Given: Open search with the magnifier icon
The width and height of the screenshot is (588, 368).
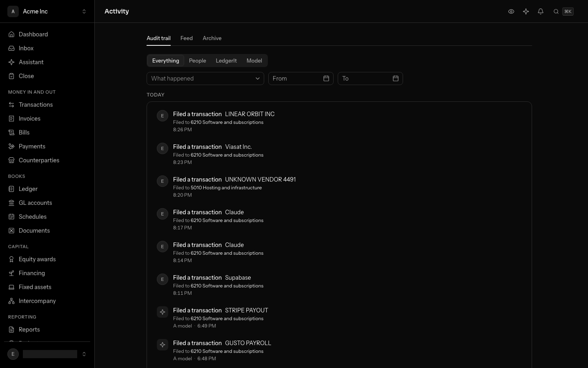Looking at the screenshot, I should [x=556, y=11].
